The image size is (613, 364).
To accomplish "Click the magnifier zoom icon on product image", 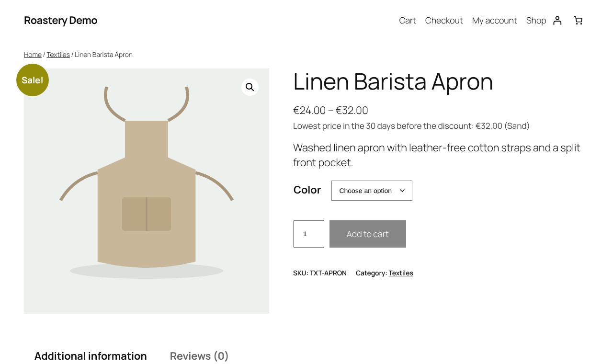I will tap(250, 87).
